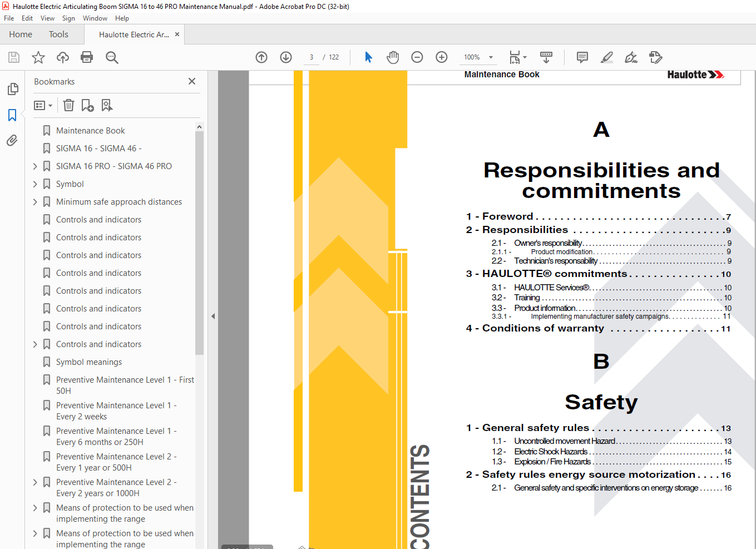Image resolution: width=756 pixels, height=549 pixels.
Task: Open the View menu
Action: [x=48, y=18]
